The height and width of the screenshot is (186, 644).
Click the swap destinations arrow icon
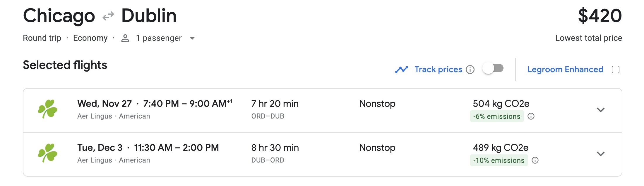point(108,16)
